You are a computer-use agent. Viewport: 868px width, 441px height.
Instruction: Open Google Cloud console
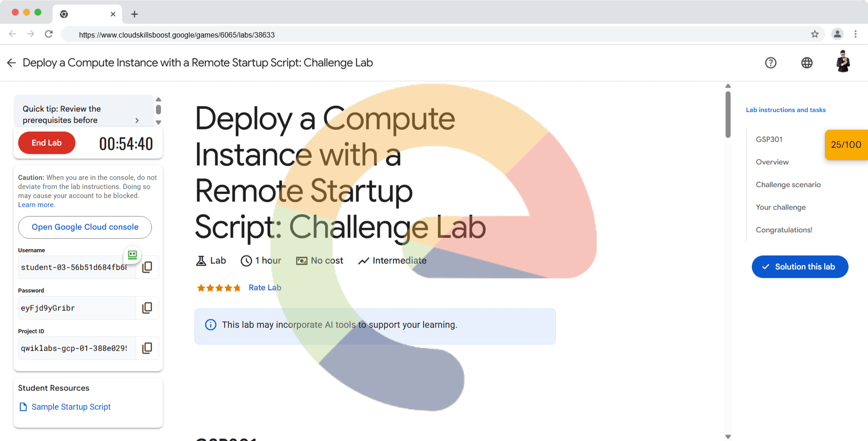tap(85, 227)
